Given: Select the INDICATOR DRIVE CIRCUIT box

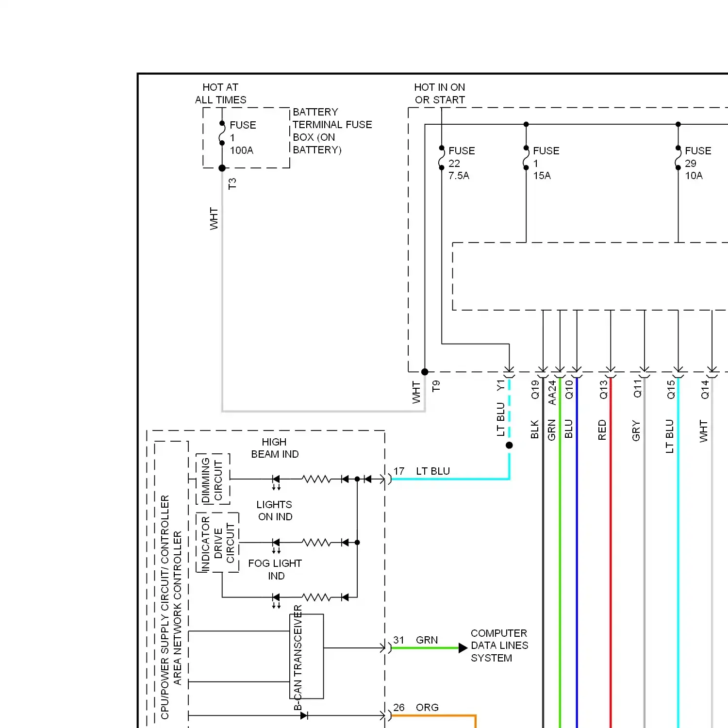Looking at the screenshot, I should coord(217,542).
